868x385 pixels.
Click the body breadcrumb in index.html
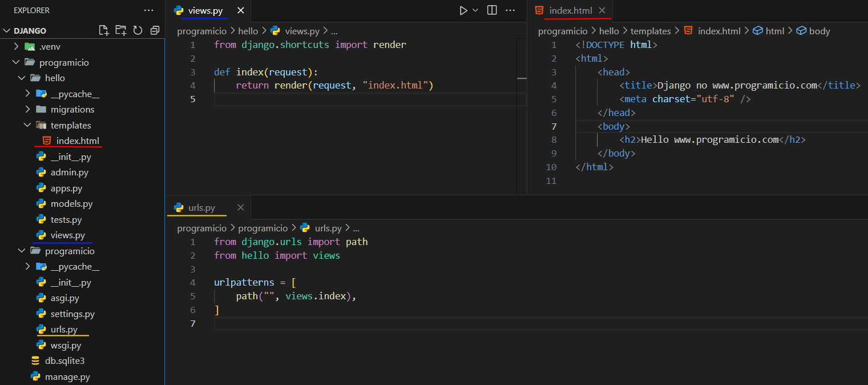tap(819, 31)
